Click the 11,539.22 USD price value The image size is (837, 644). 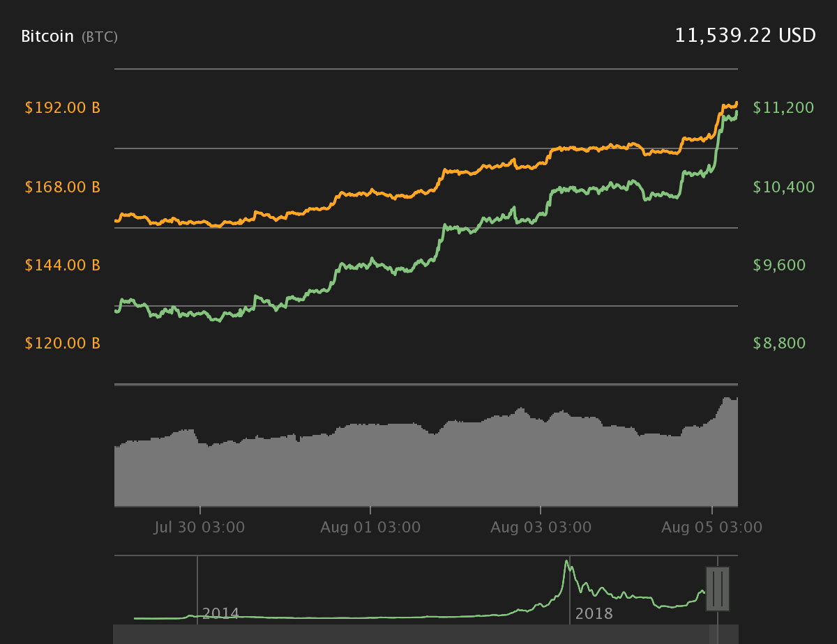(745, 36)
